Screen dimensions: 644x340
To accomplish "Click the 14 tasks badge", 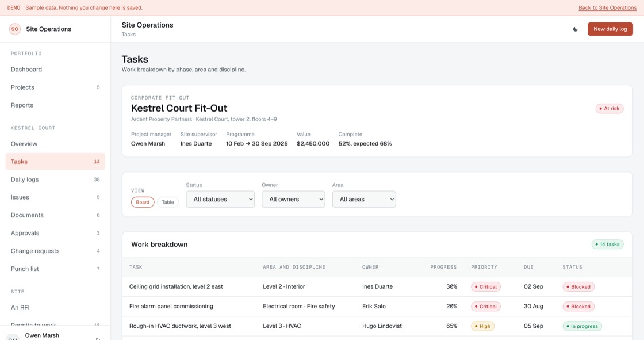I will click(x=607, y=244).
